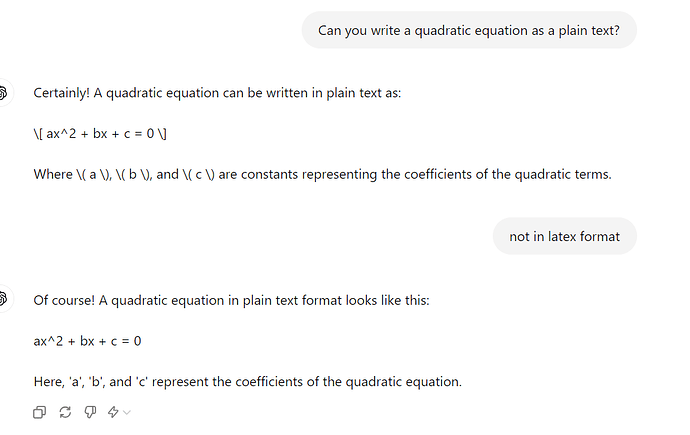
Task: Click the lightning bolt model icon
Action: [112, 412]
